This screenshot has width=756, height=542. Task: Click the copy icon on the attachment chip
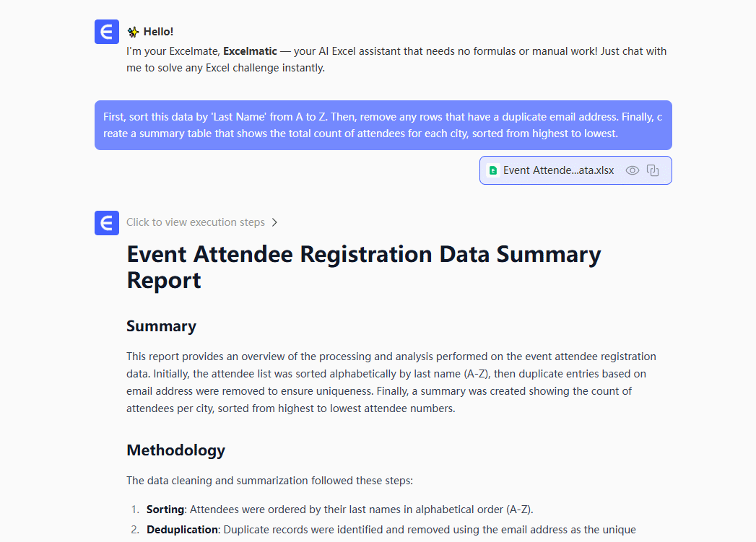click(653, 170)
